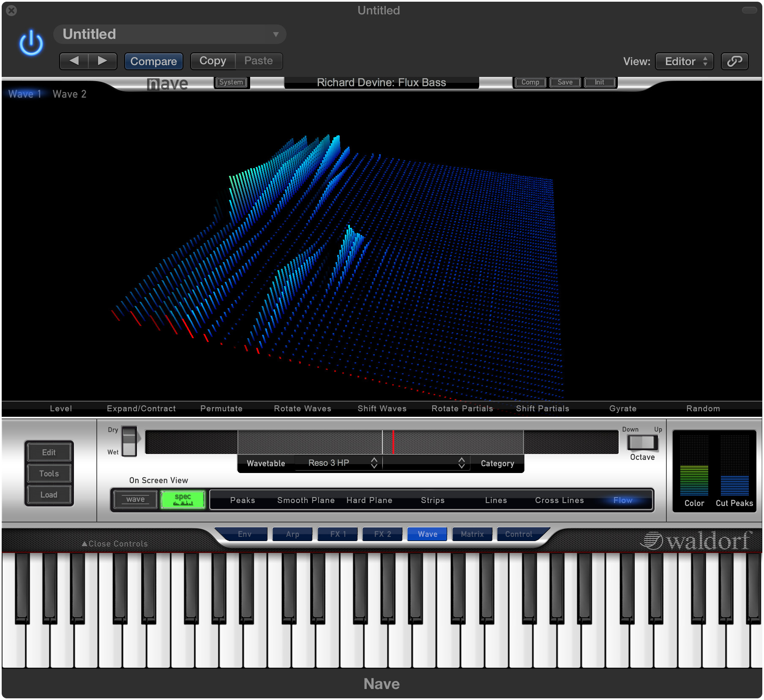The width and height of the screenshot is (764, 700).
Task: Select the Smooth Plane view mode
Action: tap(306, 500)
